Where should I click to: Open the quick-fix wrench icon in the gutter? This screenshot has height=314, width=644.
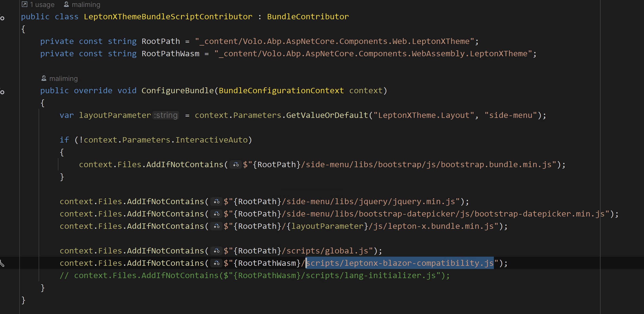[2, 263]
